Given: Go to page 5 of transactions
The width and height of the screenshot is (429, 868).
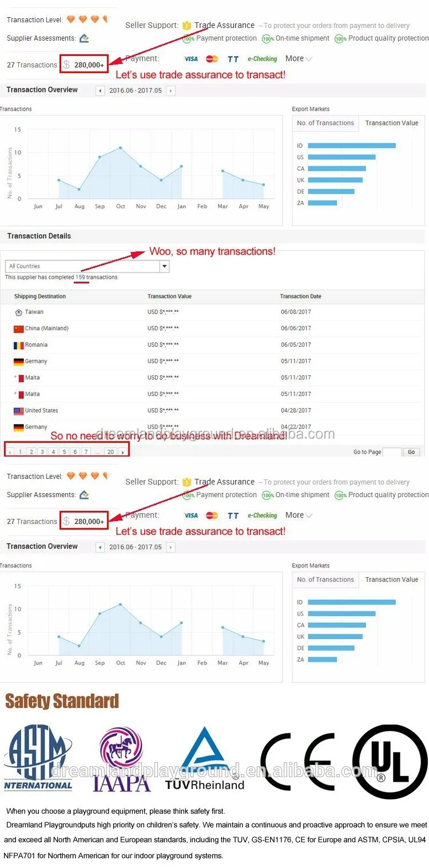Looking at the screenshot, I should (64, 451).
